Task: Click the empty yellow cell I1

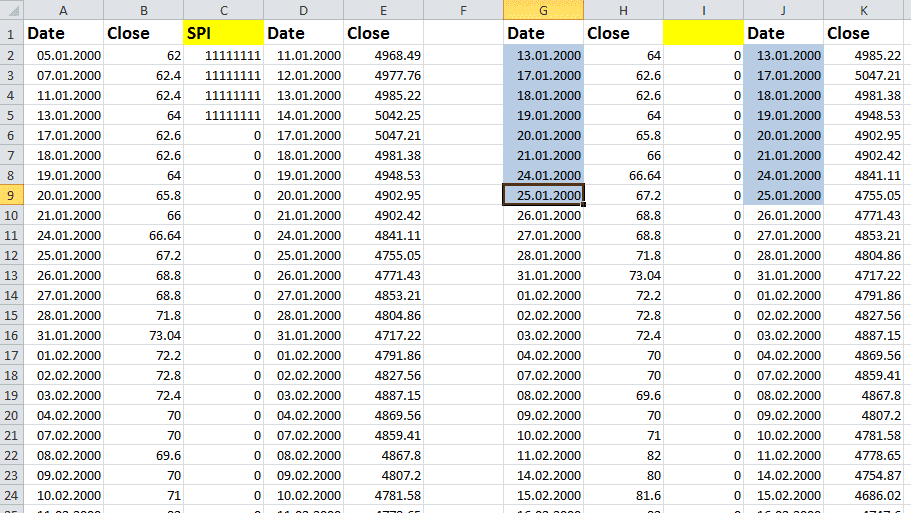Action: pyautogui.click(x=703, y=33)
